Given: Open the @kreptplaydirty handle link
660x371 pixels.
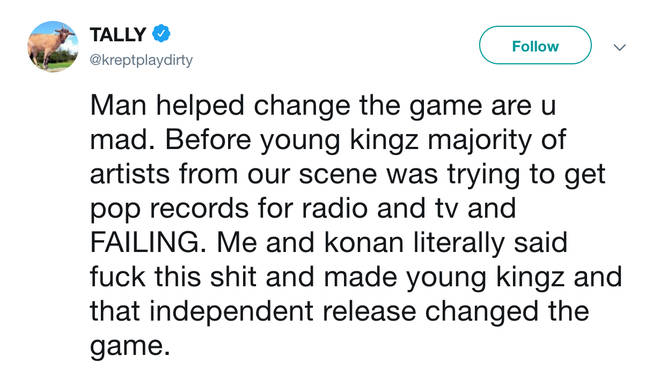Looking at the screenshot, I should click(x=141, y=60).
